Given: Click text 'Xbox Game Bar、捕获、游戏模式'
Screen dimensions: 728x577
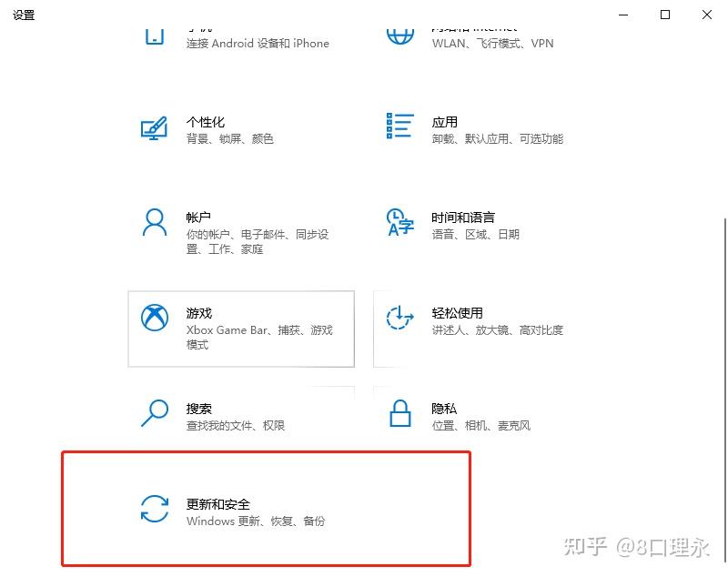Looking at the screenshot, I should pos(259,338).
